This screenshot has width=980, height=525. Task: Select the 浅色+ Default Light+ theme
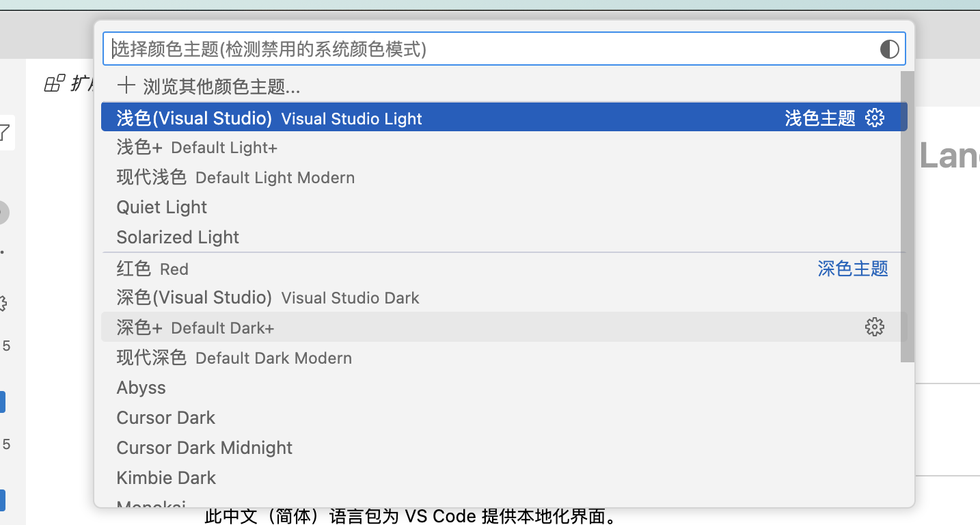[x=197, y=148]
